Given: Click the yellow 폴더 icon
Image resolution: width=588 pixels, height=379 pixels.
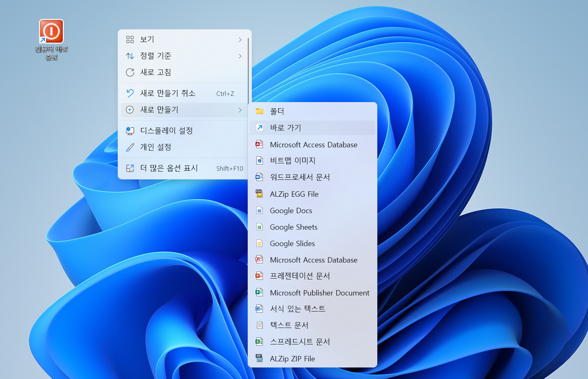Looking at the screenshot, I should pos(260,111).
